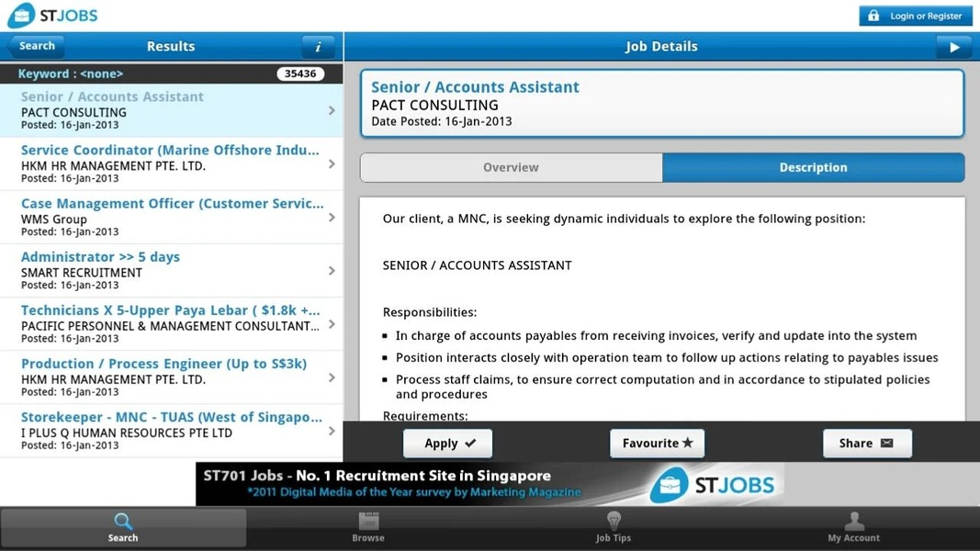Open the Job Tips tab
The height and width of the screenshot is (551, 980).
614,528
